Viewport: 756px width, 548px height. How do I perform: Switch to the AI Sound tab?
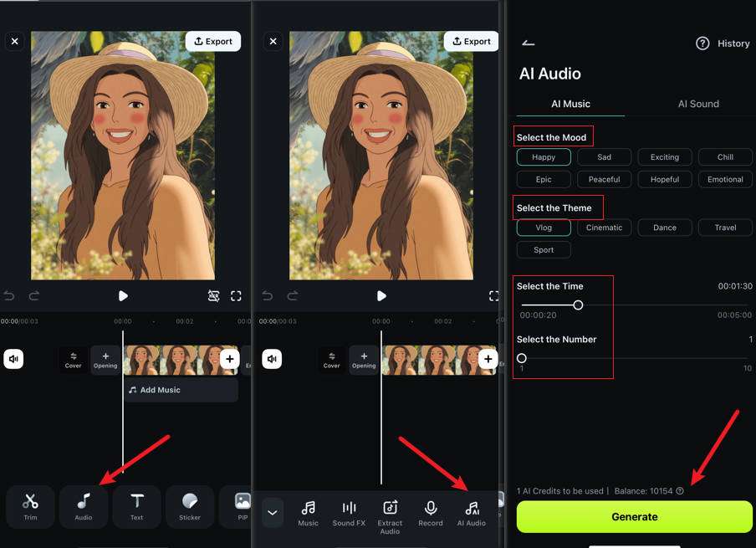coord(698,104)
